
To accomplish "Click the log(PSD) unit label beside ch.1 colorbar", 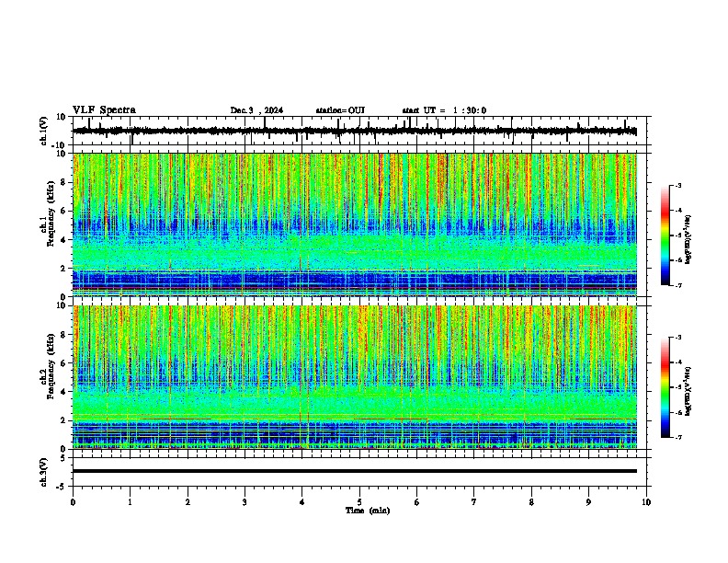I will (688, 239).
